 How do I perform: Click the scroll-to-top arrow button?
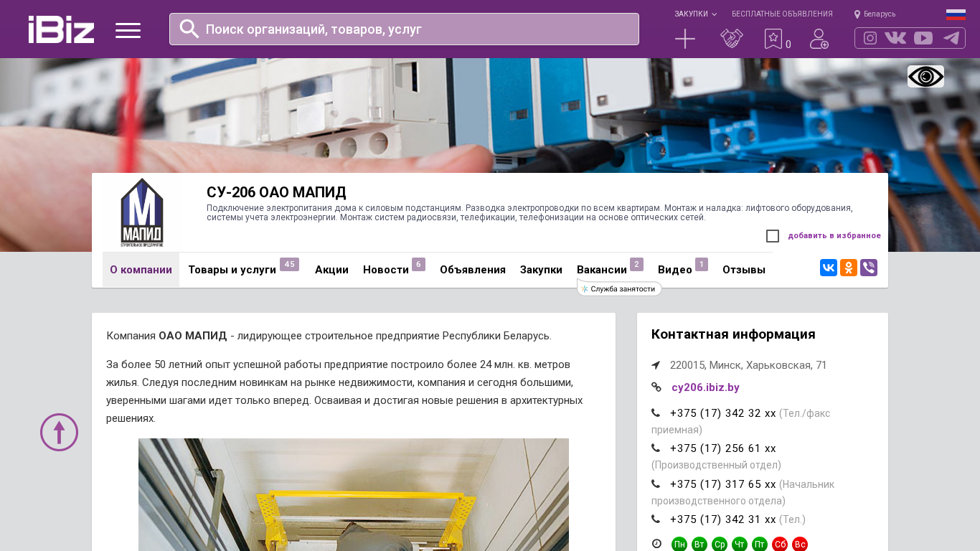tap(59, 432)
